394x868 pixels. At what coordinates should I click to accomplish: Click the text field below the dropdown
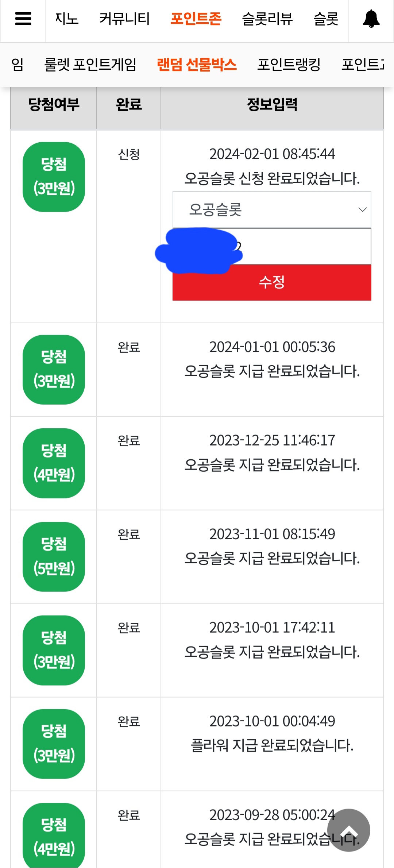click(x=272, y=246)
